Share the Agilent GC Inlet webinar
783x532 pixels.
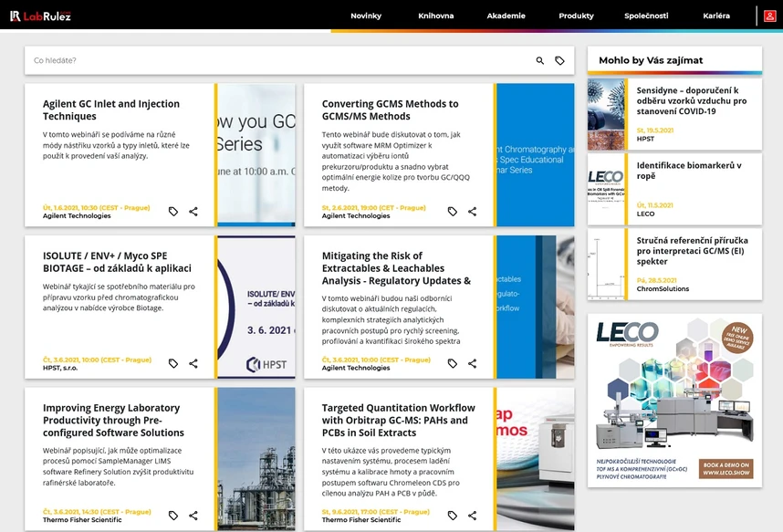pyautogui.click(x=193, y=212)
